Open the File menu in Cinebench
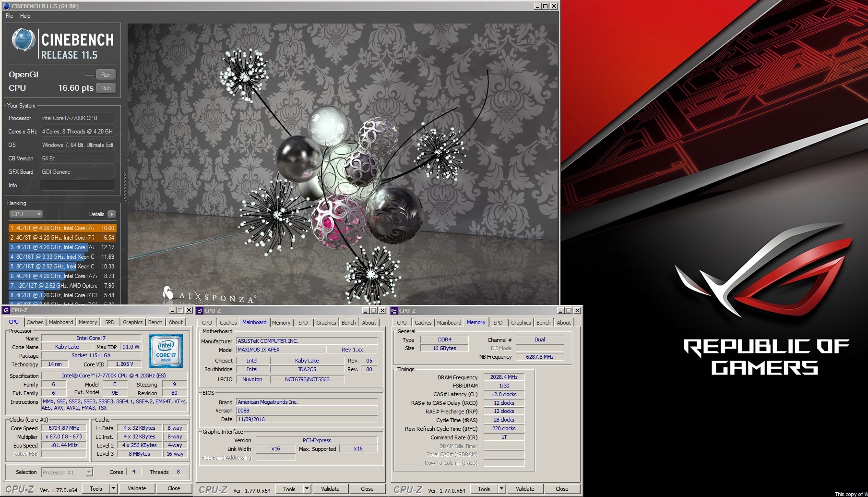Viewport: 868px width, 497px height. coord(10,16)
